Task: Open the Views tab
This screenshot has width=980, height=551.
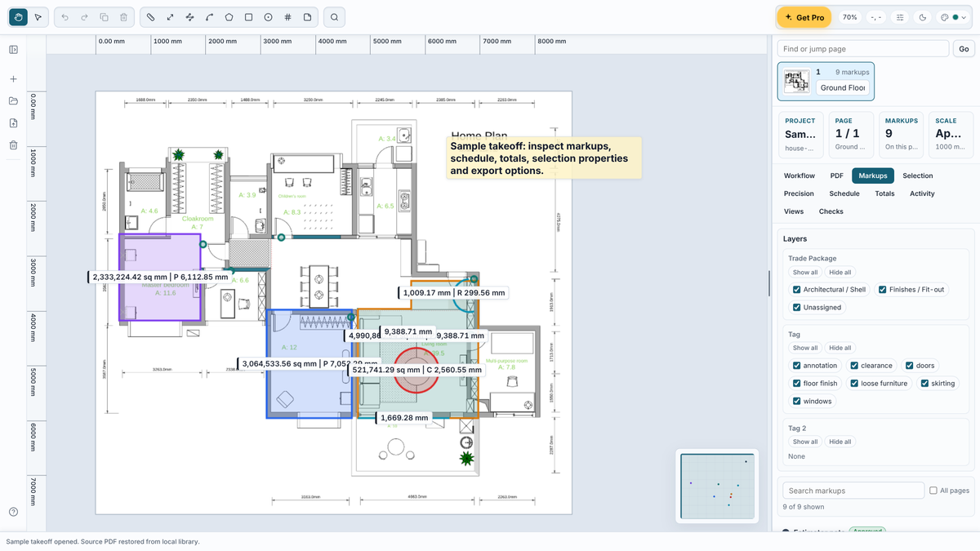Action: pos(794,211)
